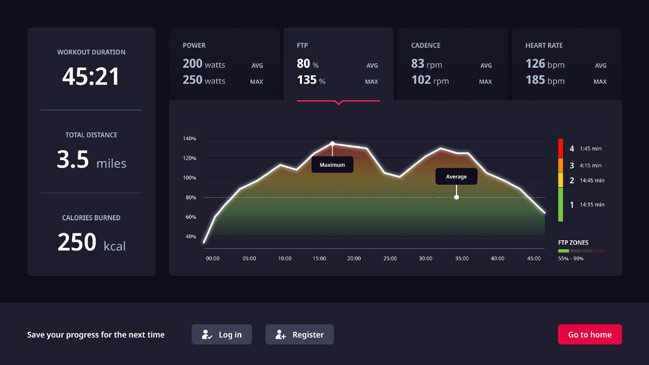Click the 80 % average FTP value
Screen dimensions: 649x365
[x=308, y=64]
